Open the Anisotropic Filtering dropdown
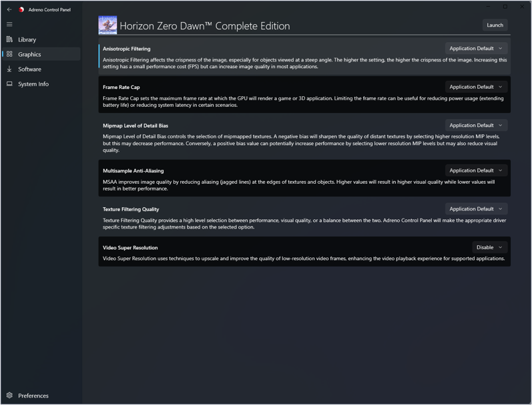This screenshot has height=405, width=532. [x=476, y=49]
